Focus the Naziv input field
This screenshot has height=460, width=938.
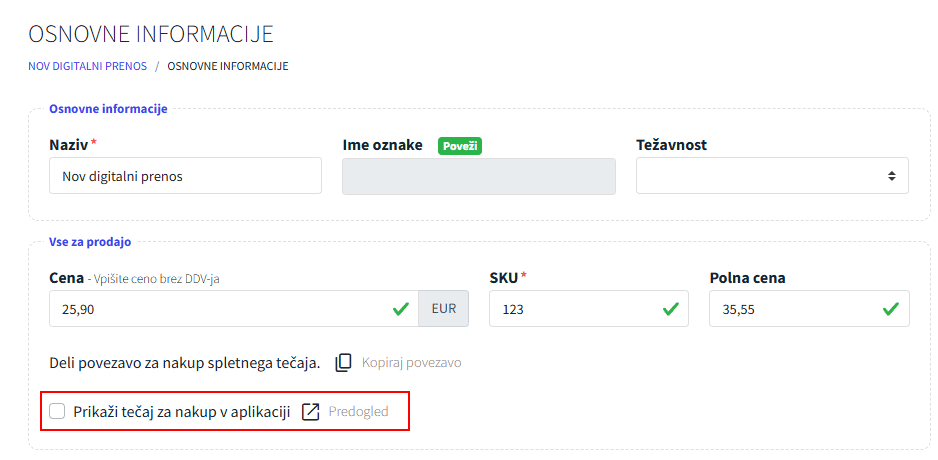(185, 176)
